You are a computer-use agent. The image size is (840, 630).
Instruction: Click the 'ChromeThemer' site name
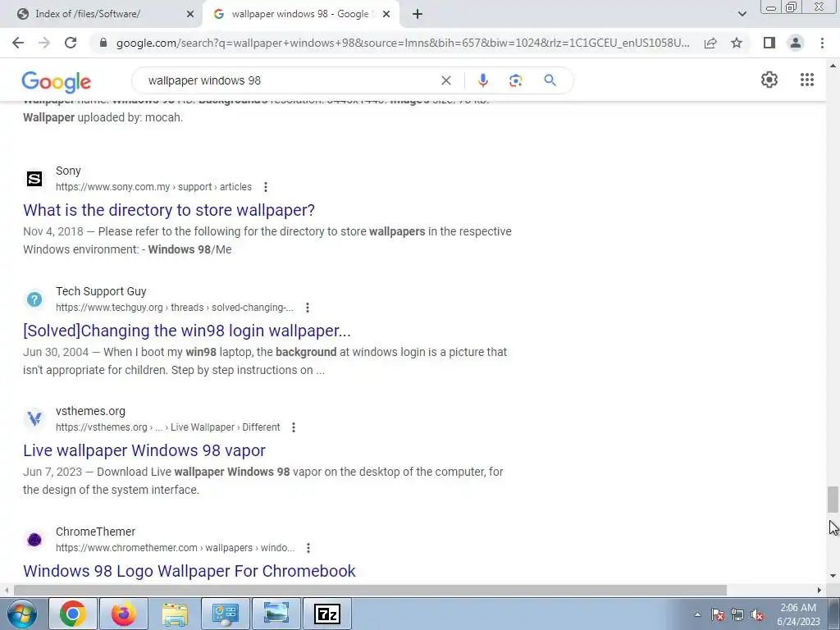[x=95, y=532]
